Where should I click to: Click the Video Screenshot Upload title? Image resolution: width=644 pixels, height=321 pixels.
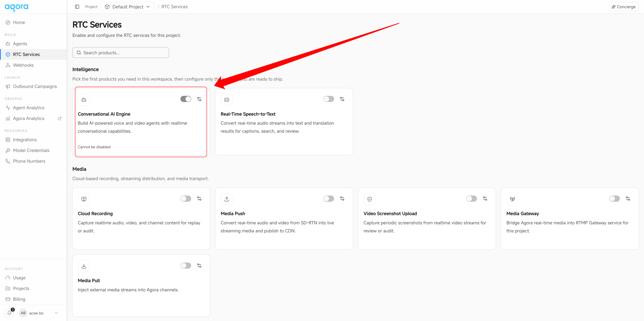click(x=390, y=213)
